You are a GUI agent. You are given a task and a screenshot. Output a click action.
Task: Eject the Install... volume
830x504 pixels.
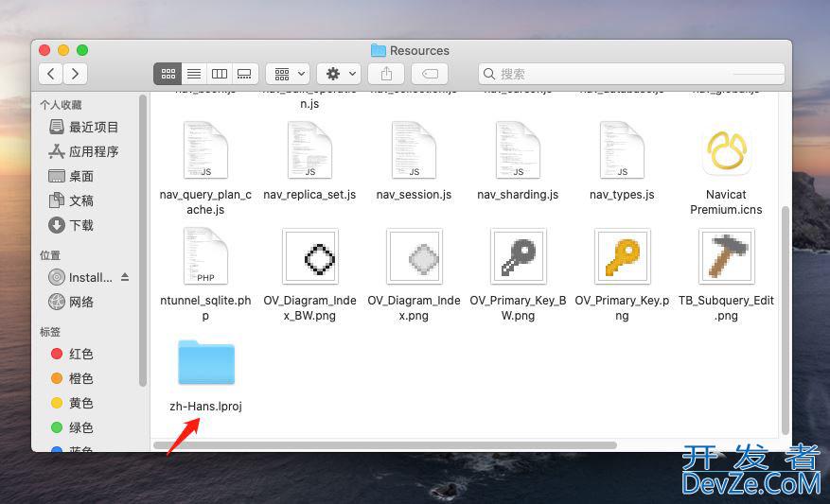click(x=125, y=277)
